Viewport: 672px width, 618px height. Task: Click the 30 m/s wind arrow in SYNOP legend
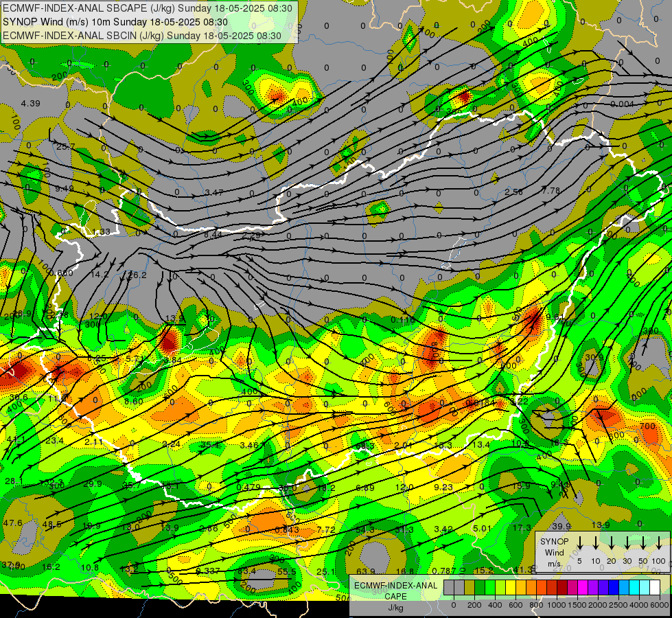pyautogui.click(x=627, y=542)
